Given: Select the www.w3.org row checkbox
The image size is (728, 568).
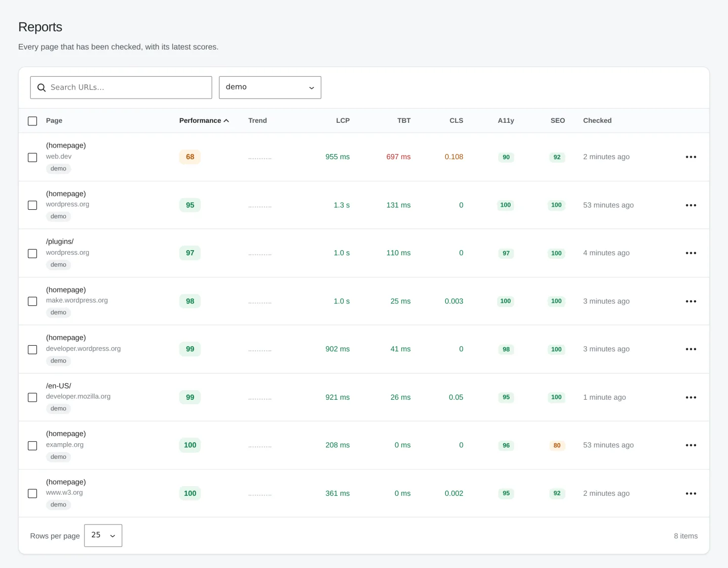Looking at the screenshot, I should (32, 494).
